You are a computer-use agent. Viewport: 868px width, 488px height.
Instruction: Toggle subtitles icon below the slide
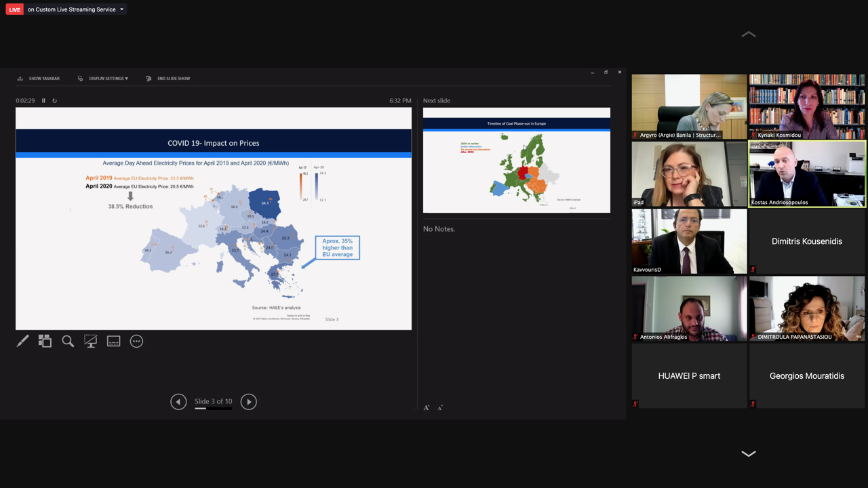113,342
